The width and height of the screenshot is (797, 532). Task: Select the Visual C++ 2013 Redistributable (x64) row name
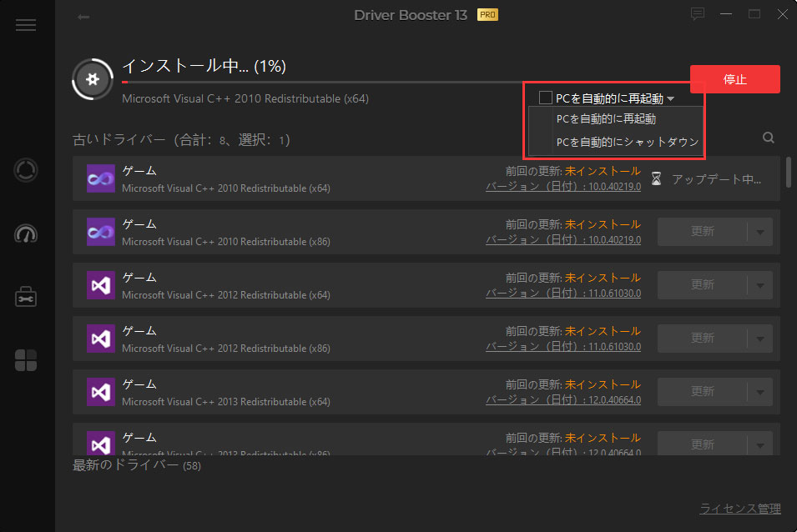click(226, 402)
